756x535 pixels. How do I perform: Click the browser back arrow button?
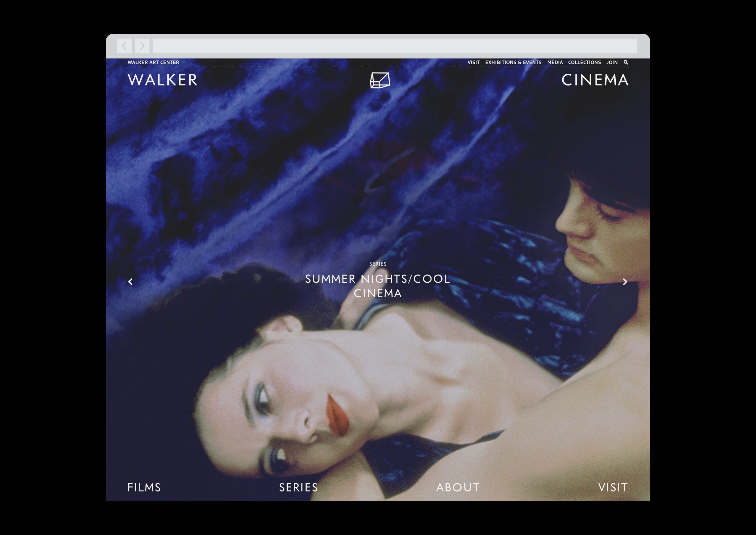124,46
